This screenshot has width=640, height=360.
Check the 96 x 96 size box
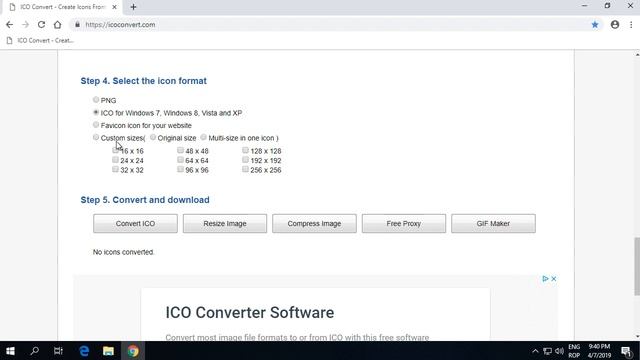coord(180,169)
